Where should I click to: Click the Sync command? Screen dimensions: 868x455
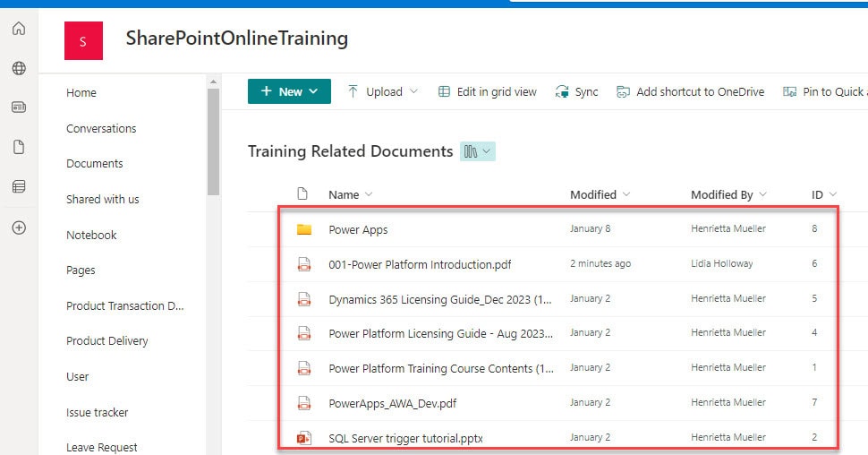(577, 91)
